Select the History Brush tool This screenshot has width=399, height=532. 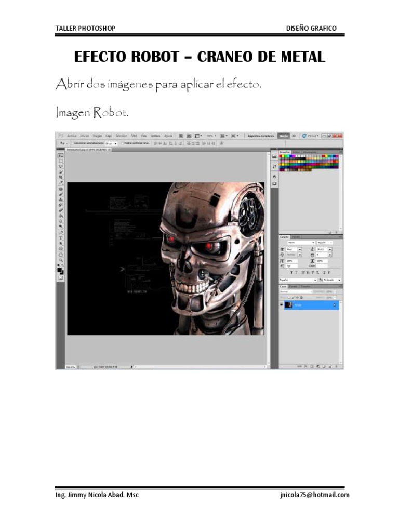61,205
